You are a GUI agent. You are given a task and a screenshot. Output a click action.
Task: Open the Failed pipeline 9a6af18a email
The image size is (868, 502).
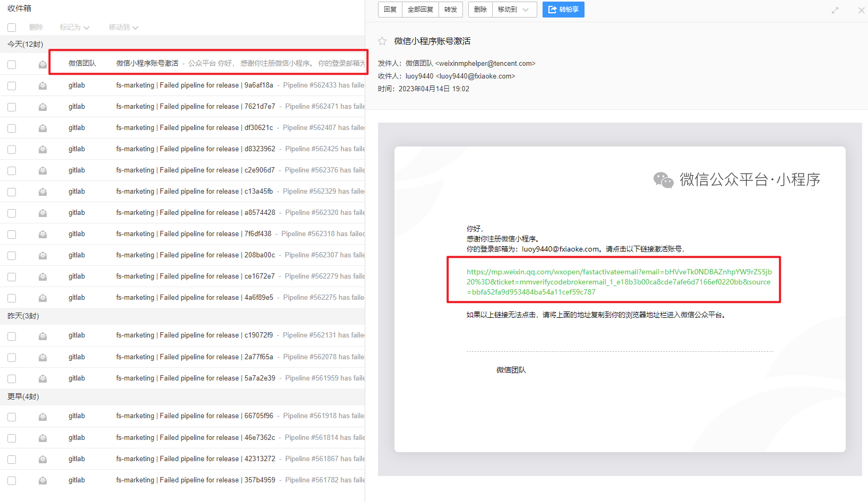pyautogui.click(x=183, y=85)
